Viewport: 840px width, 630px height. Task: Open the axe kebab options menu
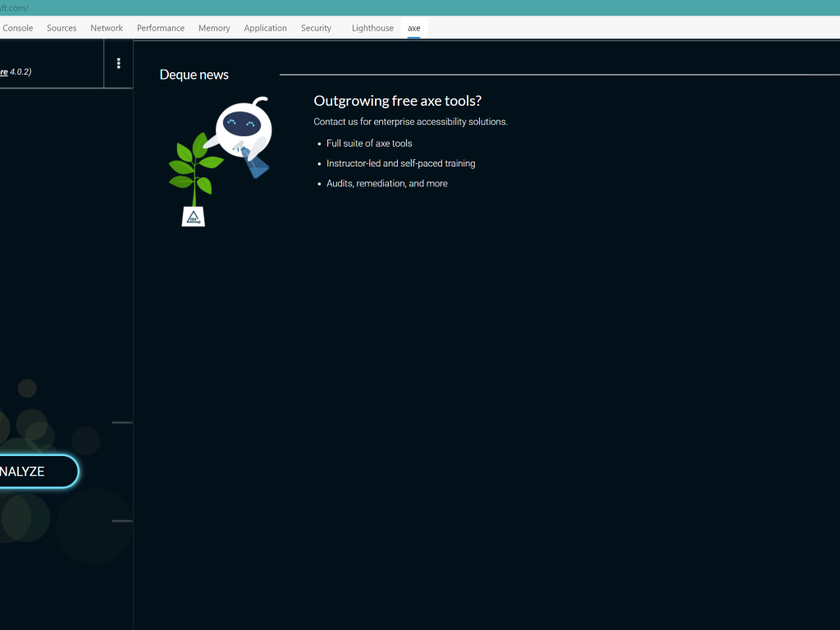[118, 64]
